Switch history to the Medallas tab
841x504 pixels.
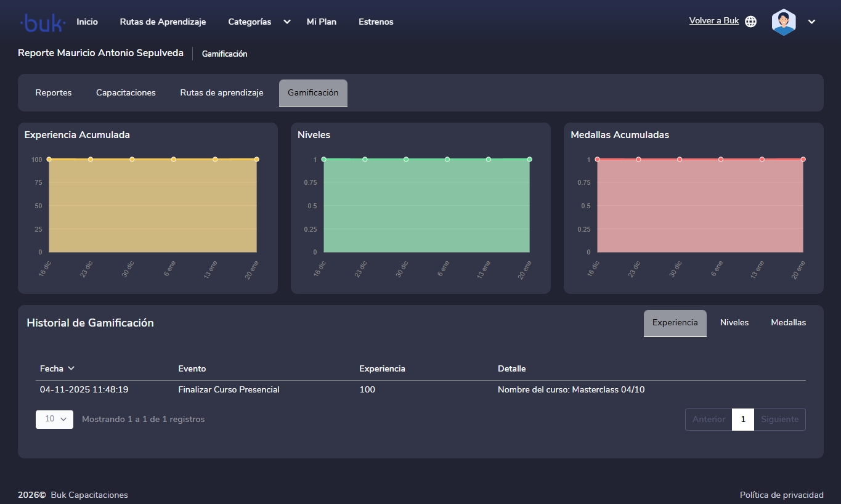[x=788, y=323]
